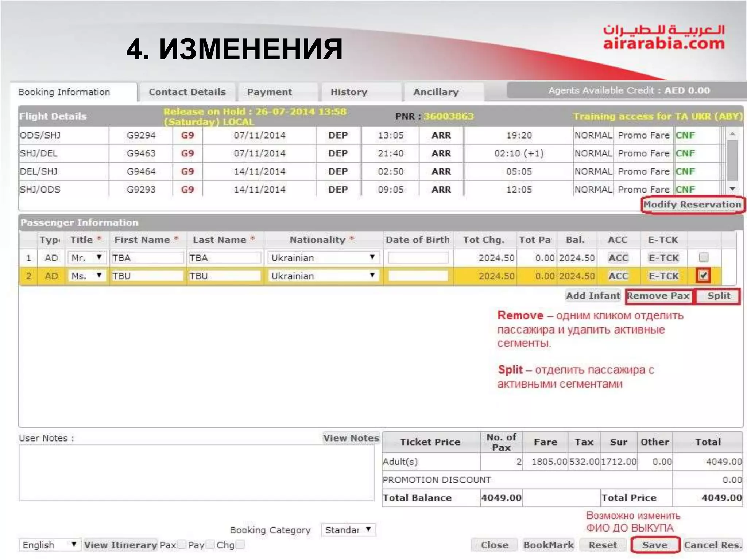
Task: Split the selected passenger
Action: tap(718, 296)
